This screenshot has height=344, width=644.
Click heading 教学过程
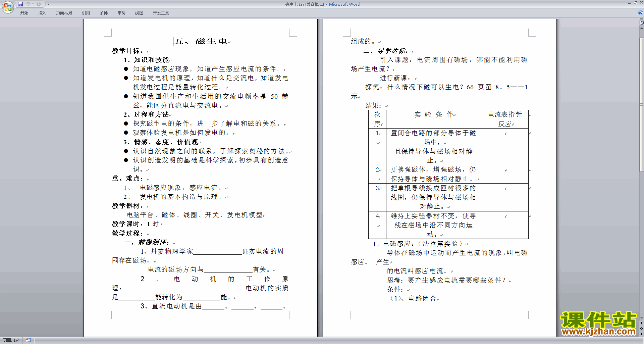click(x=127, y=233)
